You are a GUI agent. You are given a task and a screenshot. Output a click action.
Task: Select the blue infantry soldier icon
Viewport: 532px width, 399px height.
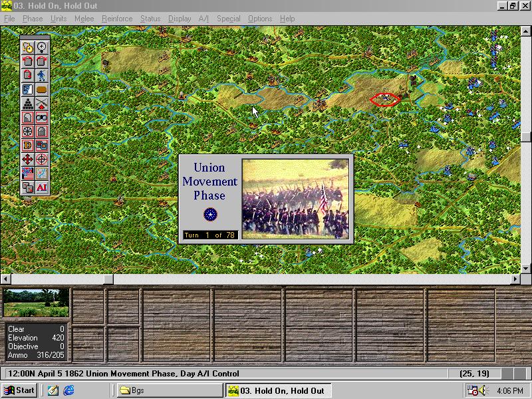pyautogui.click(x=42, y=75)
